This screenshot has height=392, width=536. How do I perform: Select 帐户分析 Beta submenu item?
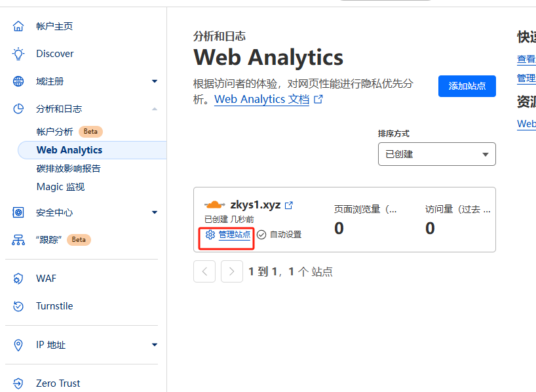point(69,132)
